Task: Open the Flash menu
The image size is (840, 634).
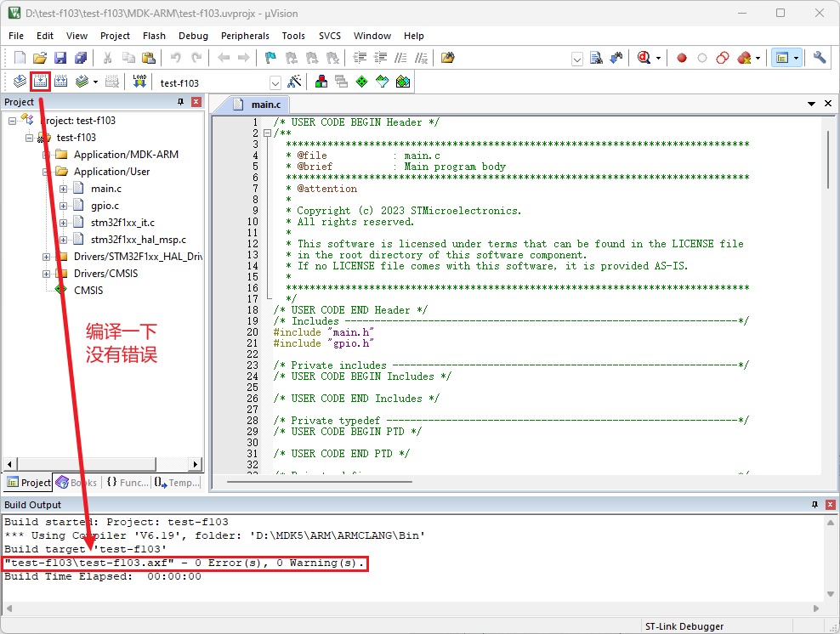Action: (x=154, y=36)
